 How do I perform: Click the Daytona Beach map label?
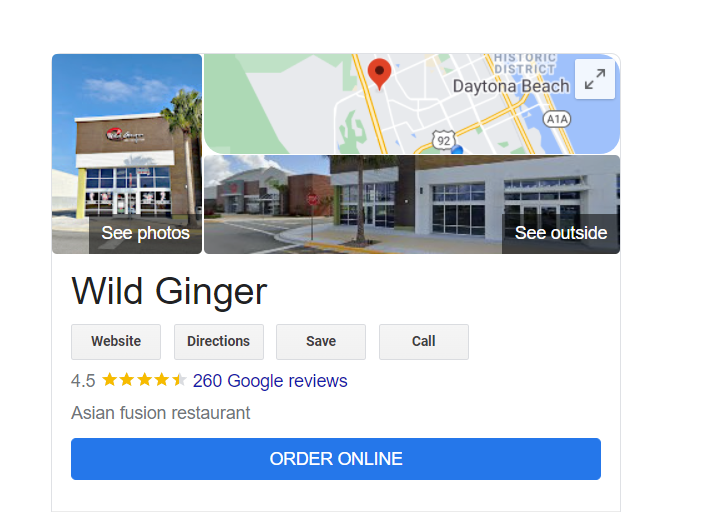click(x=511, y=86)
